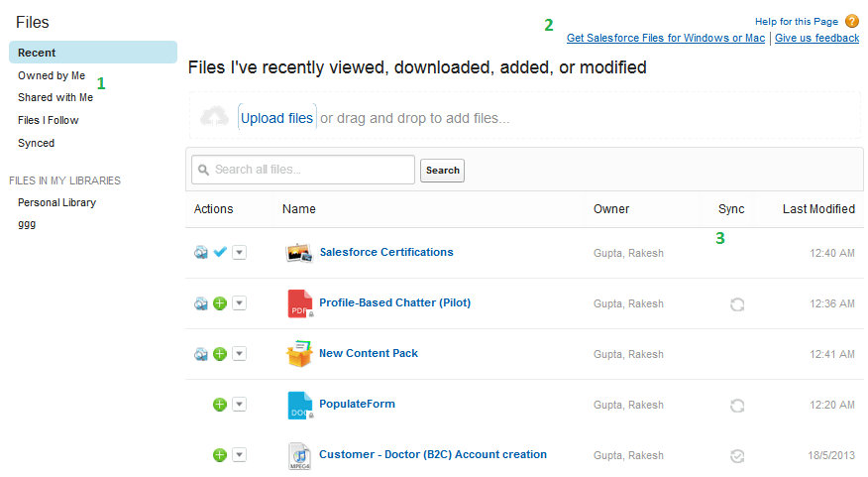Click the orange help question mark icon
868x477 pixels.
(x=852, y=21)
